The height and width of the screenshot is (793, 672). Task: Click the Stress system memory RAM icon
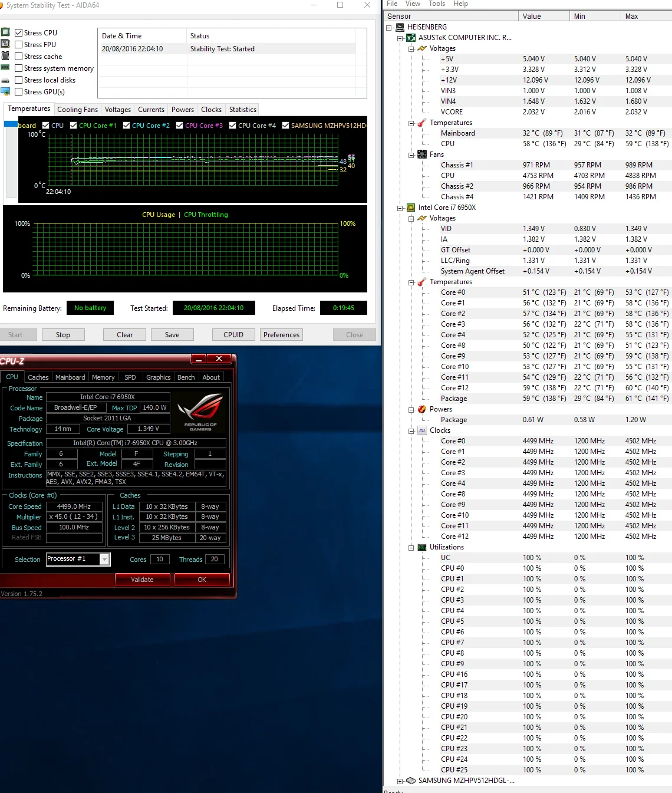click(x=5, y=68)
